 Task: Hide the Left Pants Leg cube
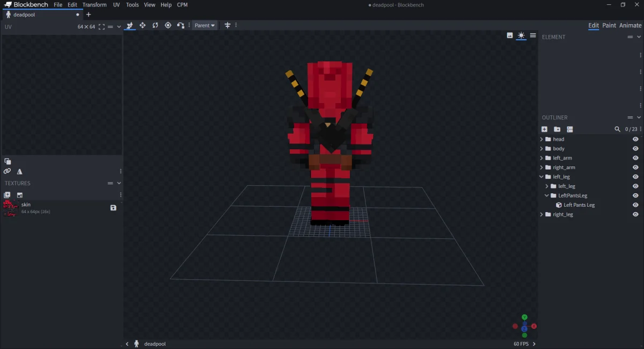[635, 205]
